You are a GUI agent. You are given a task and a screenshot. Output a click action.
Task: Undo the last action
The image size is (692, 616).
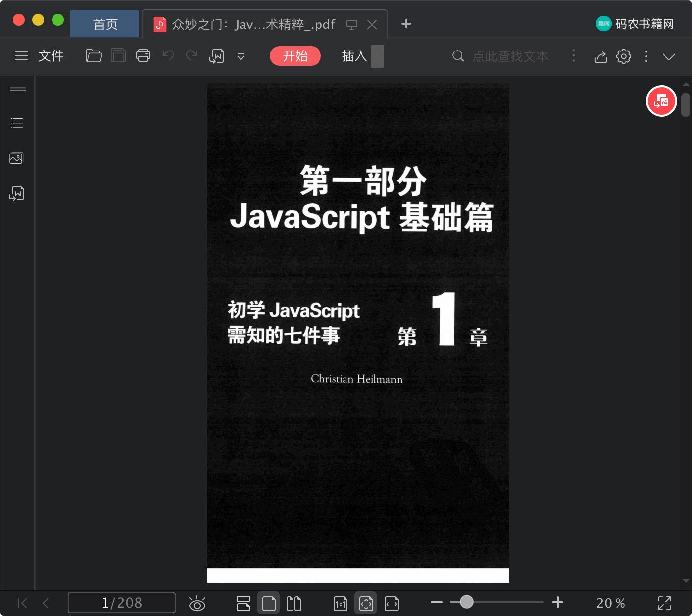168,55
